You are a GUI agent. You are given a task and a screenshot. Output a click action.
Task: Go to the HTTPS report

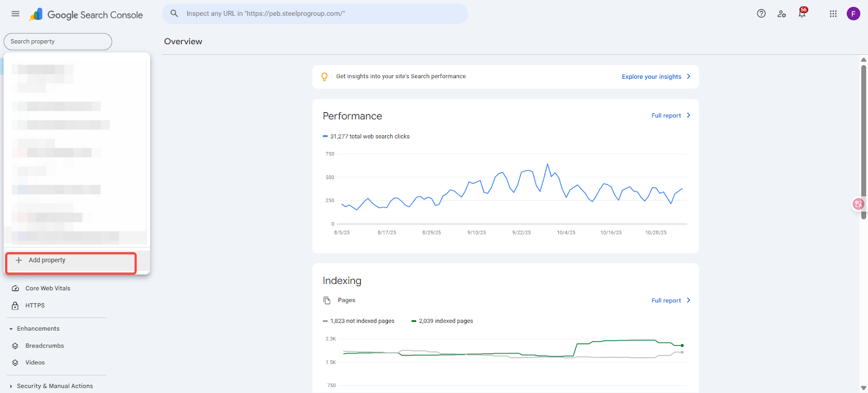coord(35,306)
